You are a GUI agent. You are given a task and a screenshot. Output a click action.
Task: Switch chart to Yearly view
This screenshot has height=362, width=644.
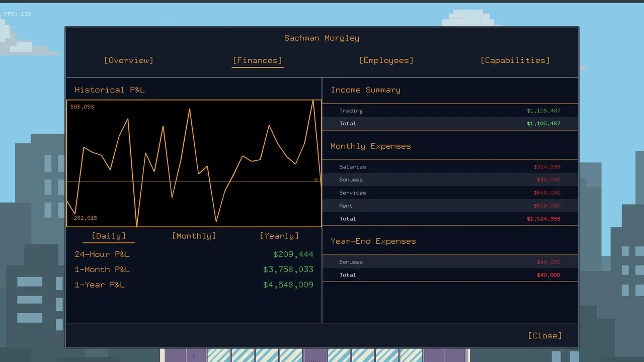click(279, 236)
